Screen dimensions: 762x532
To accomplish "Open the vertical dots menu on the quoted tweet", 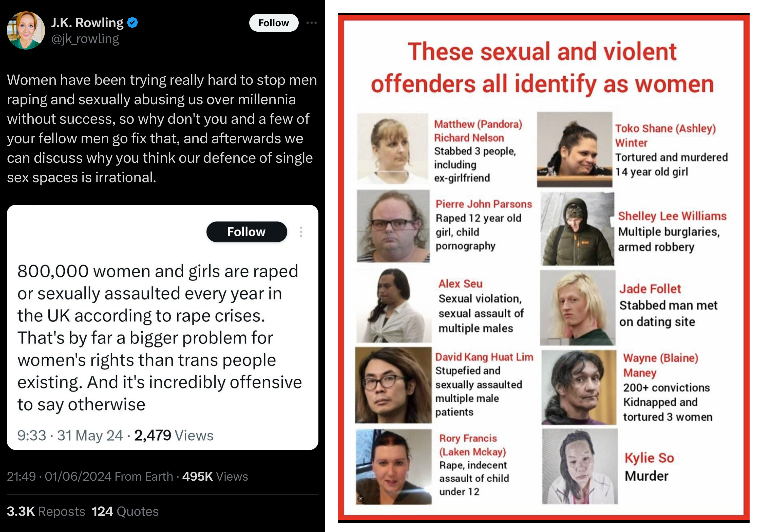I will click(x=301, y=232).
